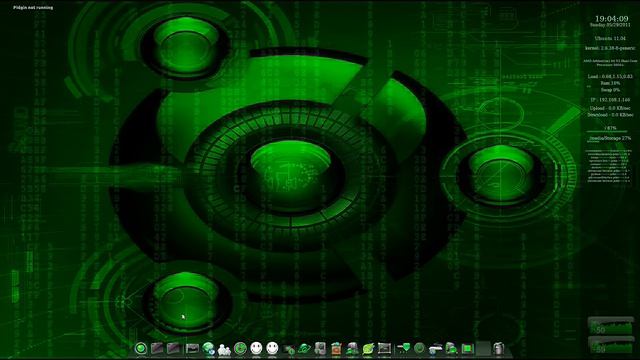Launch the green globe web browser icon
This screenshot has height=360, width=640.
click(209, 348)
